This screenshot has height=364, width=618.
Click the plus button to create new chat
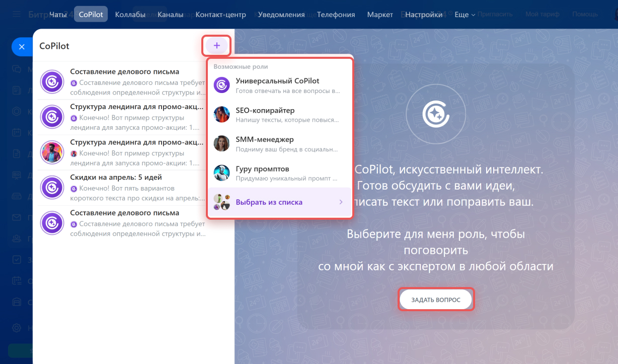pyautogui.click(x=217, y=46)
